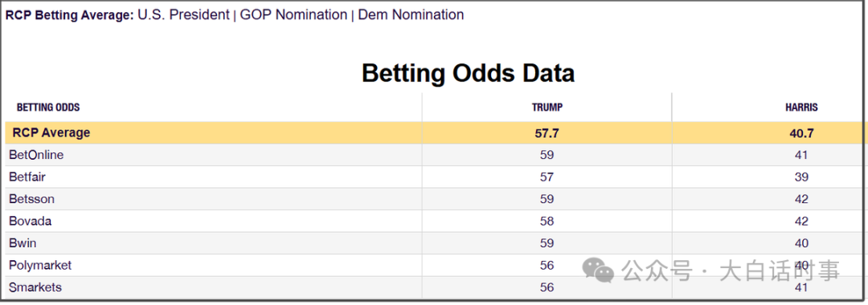Click the HARRIS column header

tap(801, 108)
